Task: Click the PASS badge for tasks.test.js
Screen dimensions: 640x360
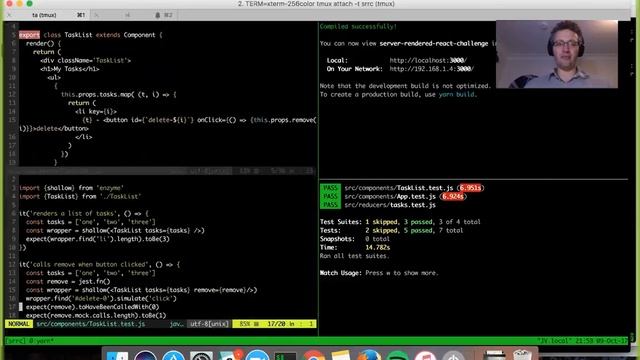Action: tap(330, 205)
